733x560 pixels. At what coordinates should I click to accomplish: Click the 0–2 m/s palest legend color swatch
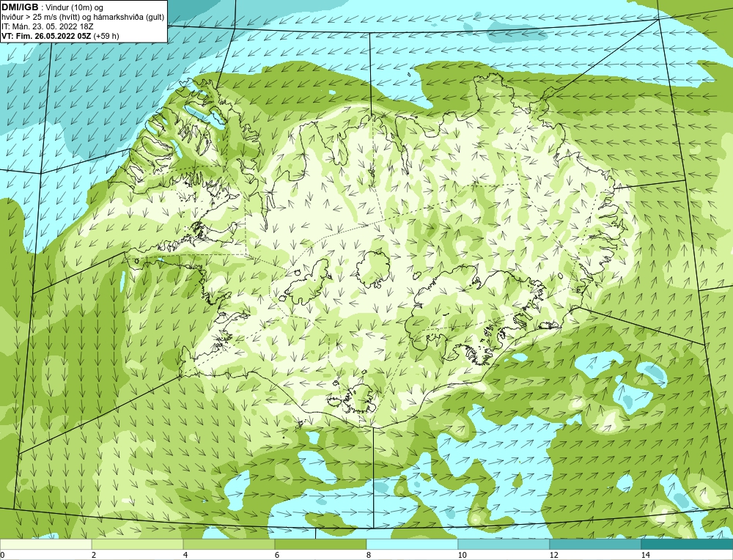[45, 544]
